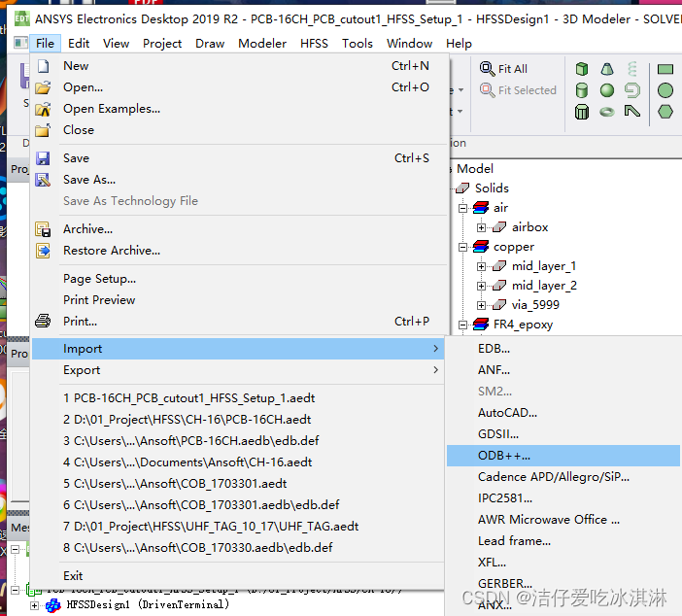682x616 pixels.
Task: Choose IPC2581... import option
Action: coord(563,498)
